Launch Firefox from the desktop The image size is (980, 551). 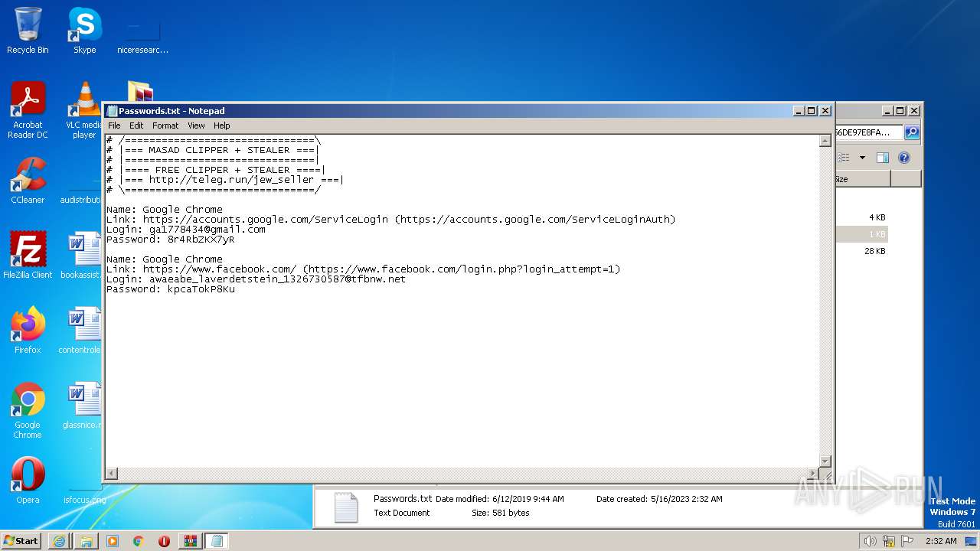(28, 330)
